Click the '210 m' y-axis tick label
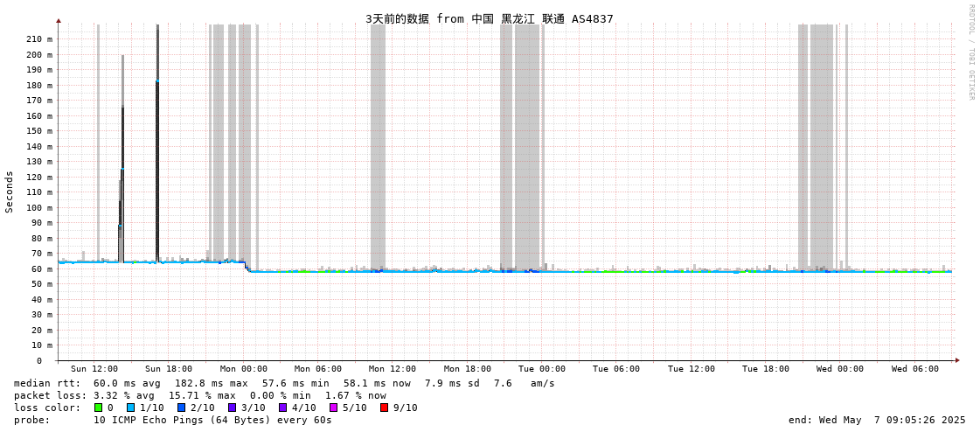 tap(40, 38)
